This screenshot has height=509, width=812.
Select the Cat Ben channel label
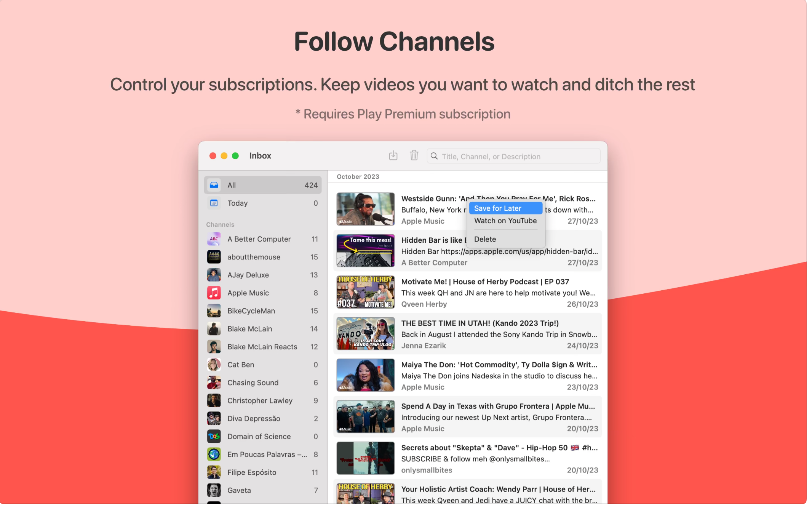coord(241,365)
